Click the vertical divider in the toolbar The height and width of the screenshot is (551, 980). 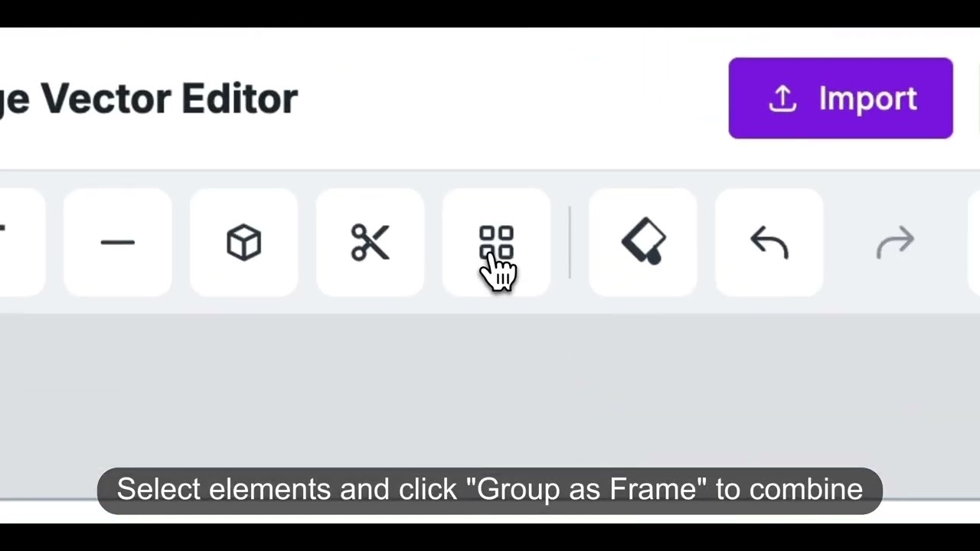coord(570,243)
